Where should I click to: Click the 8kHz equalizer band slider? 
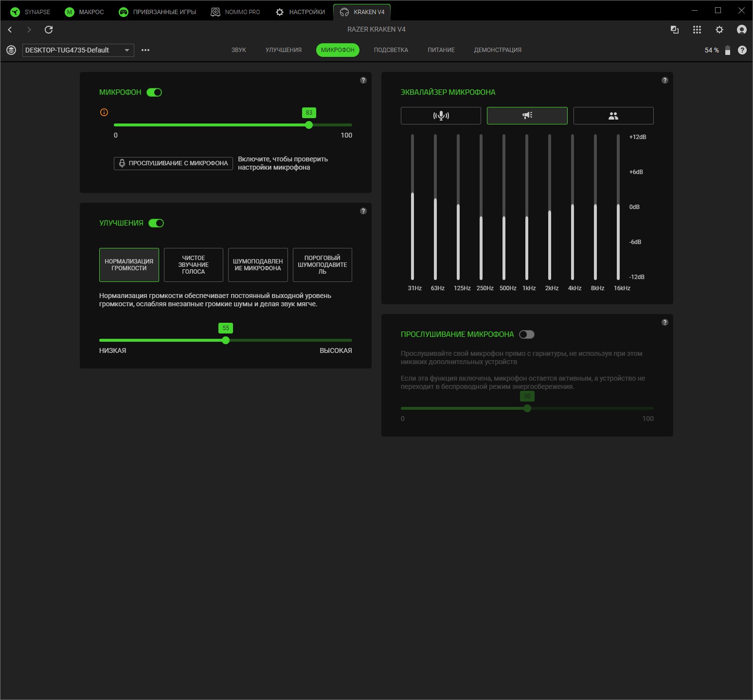595,207
